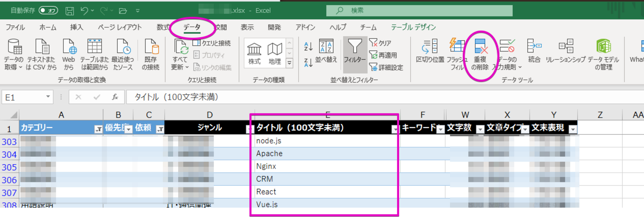Expand the data types gallery more arrow
This screenshot has height=217, width=644.
(289, 63)
